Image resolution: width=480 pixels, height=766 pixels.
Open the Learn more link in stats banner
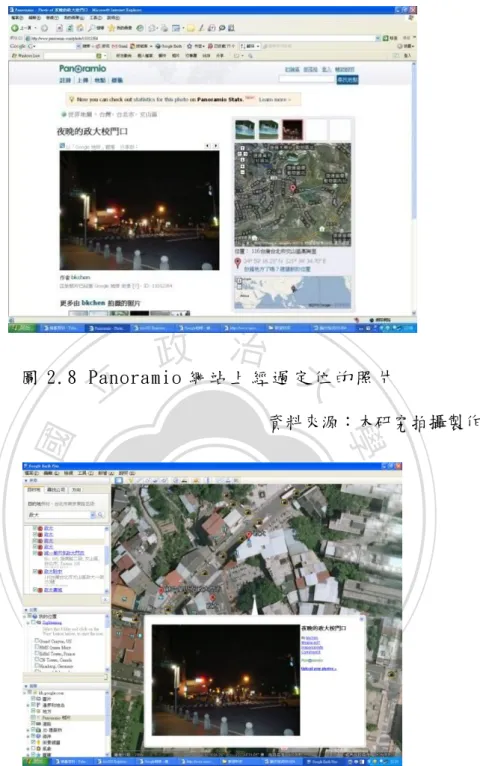coord(275,100)
